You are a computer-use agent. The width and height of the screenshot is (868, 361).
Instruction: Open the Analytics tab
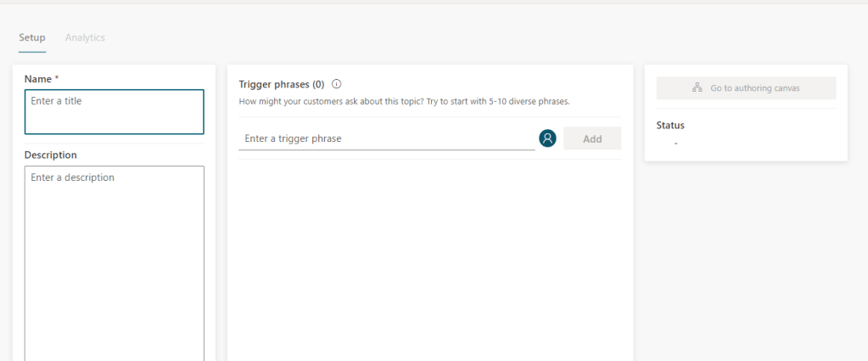(x=85, y=37)
